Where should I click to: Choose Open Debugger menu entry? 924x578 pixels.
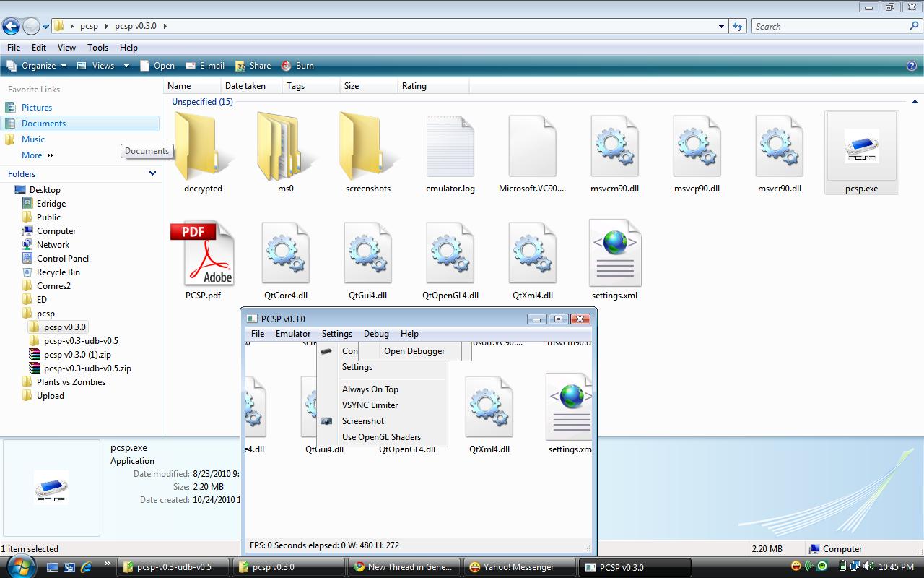click(414, 351)
